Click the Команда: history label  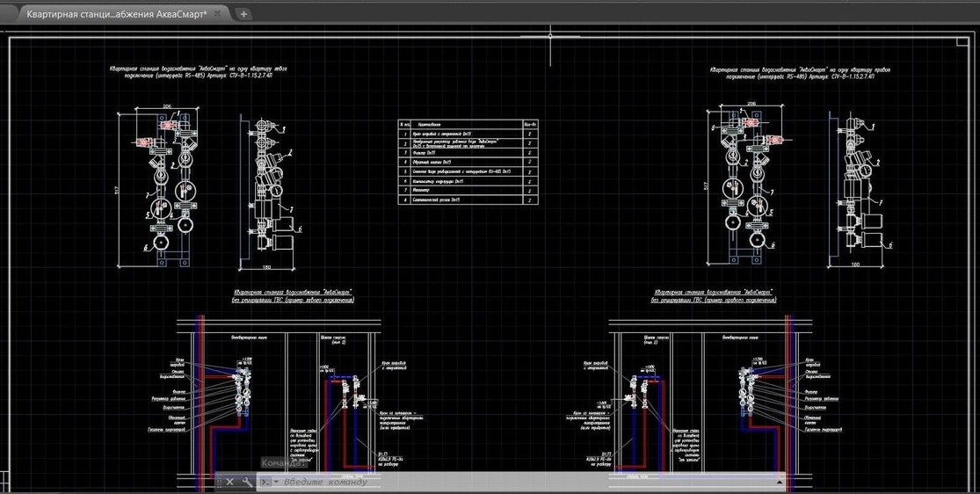point(285,463)
